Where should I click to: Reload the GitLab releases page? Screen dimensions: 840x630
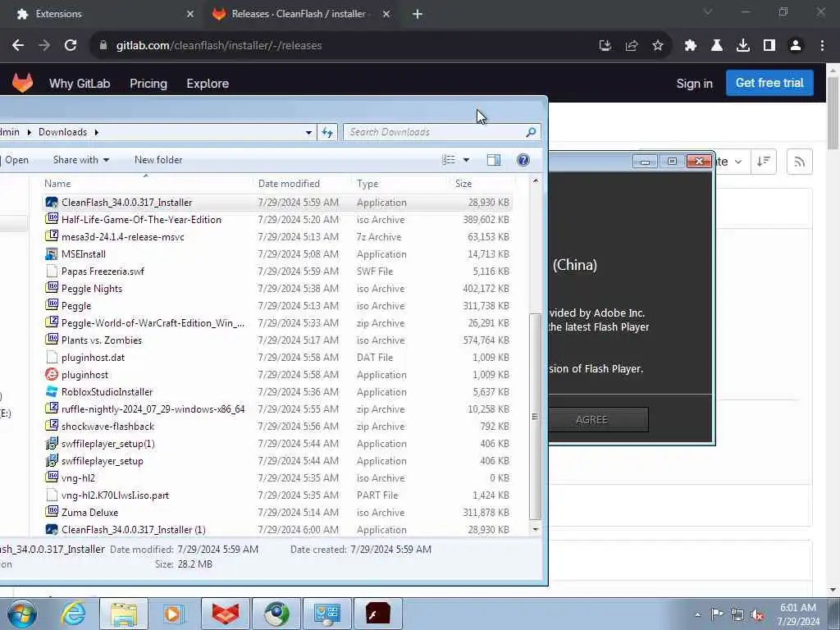tap(71, 46)
